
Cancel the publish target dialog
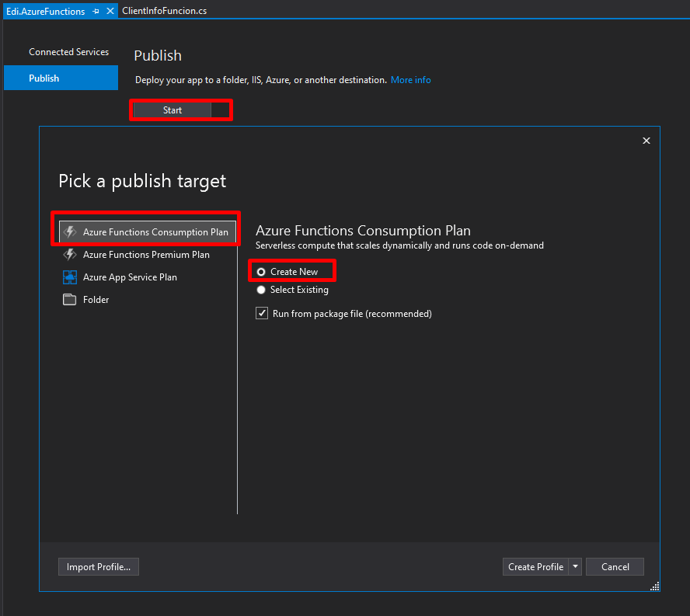[615, 567]
